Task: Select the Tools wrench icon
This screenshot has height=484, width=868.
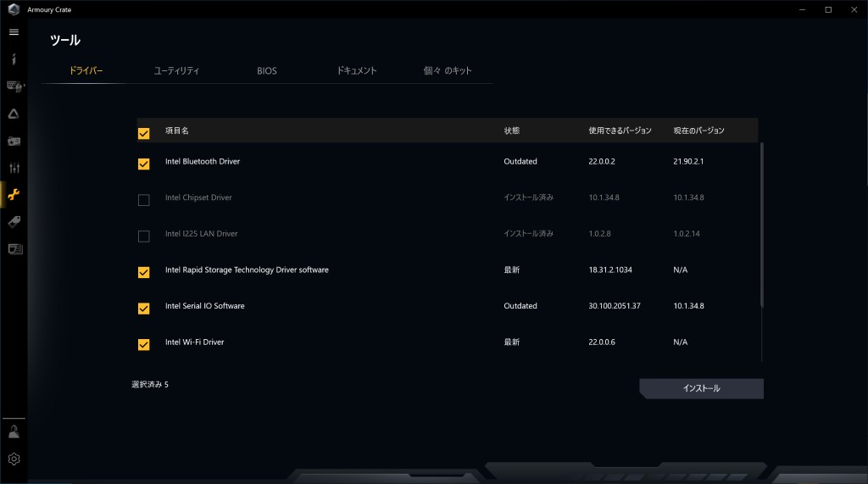Action: (14, 194)
